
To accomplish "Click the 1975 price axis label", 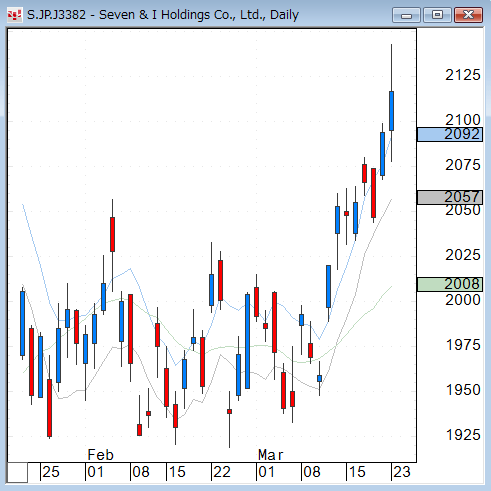I will click(463, 345).
